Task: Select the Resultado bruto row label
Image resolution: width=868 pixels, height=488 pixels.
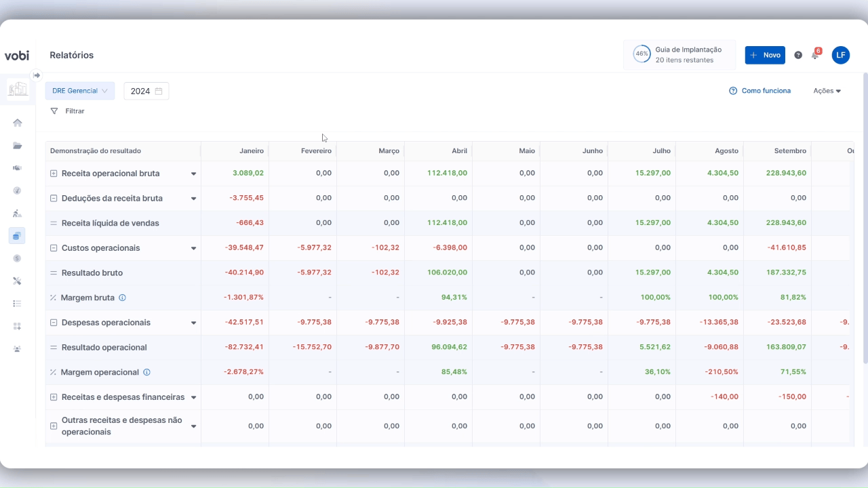Action: 92,272
